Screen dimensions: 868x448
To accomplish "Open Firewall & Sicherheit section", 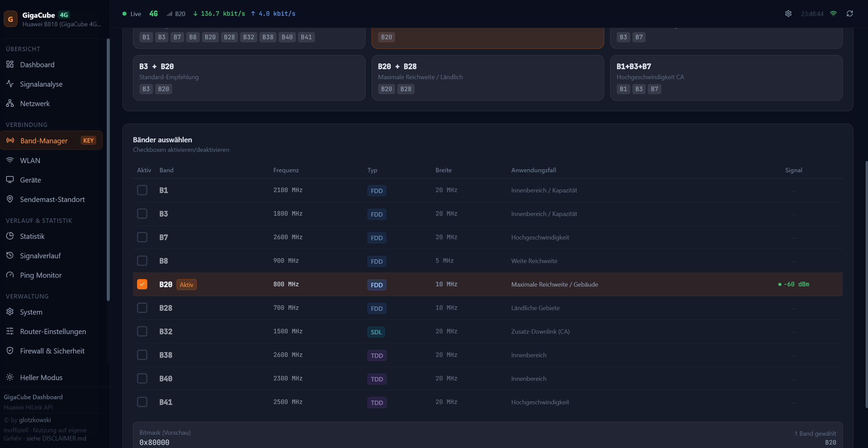I will pyautogui.click(x=51, y=351).
